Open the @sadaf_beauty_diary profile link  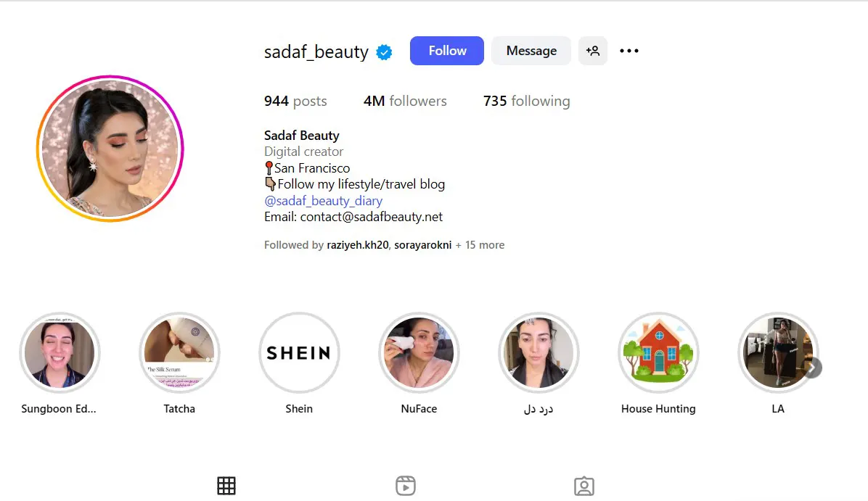(x=323, y=201)
